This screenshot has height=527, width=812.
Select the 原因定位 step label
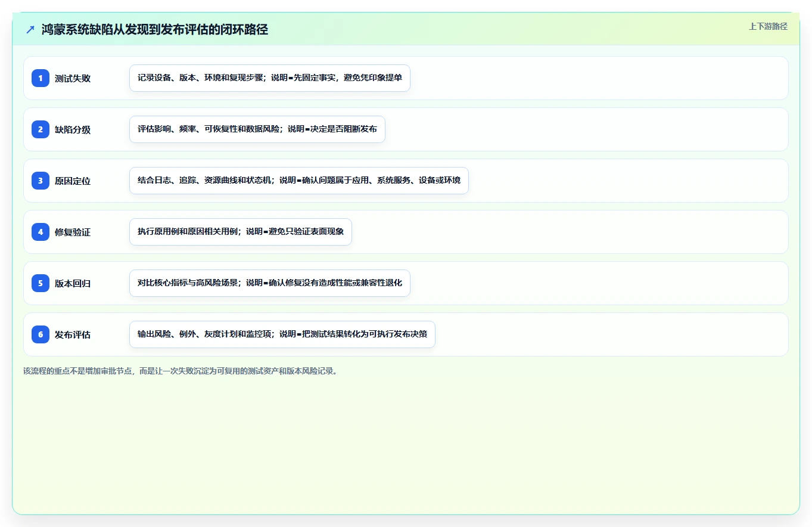73,181
